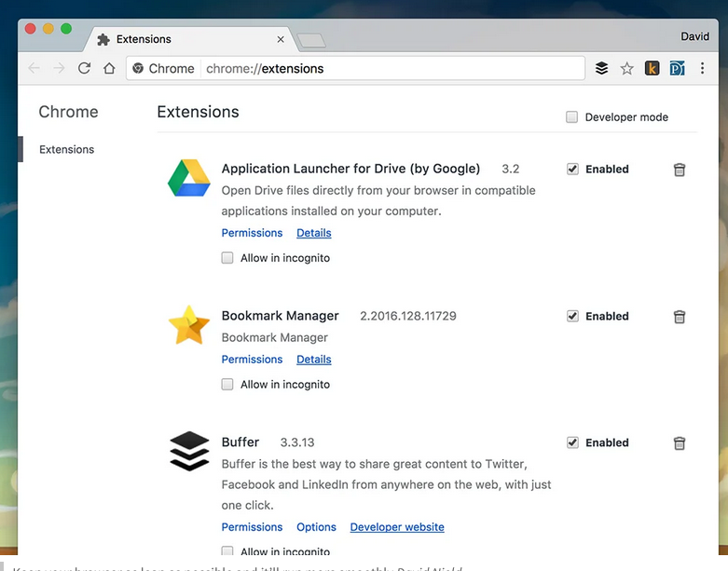Viewport: 728px width, 571px height.
Task: Click the Buffer version number 3.3.13
Action: 297,442
